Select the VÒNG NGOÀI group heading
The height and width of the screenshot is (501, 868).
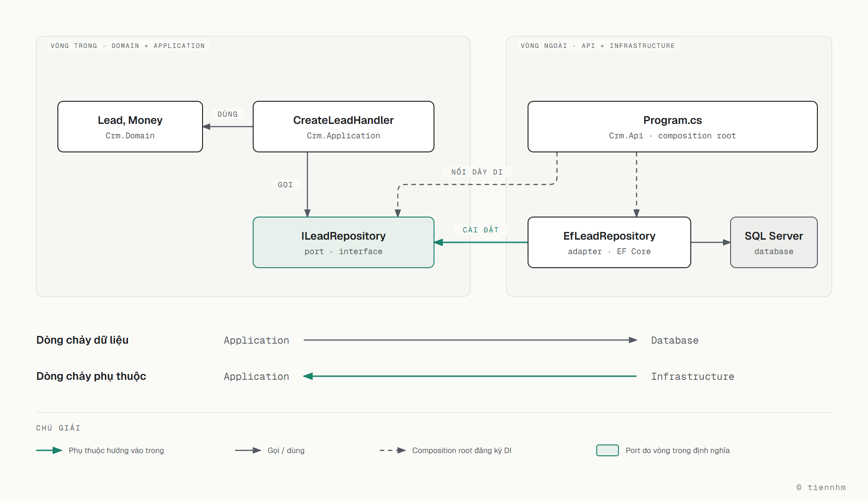click(x=598, y=46)
